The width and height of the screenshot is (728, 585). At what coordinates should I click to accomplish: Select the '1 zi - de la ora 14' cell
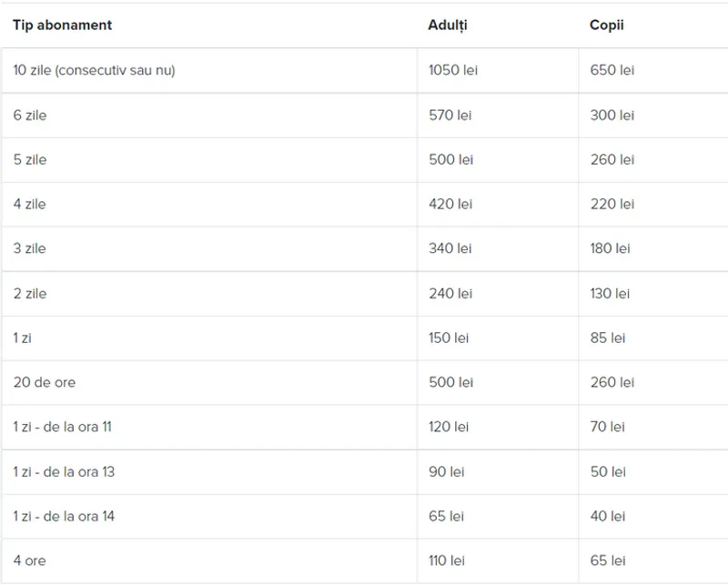tap(64, 516)
